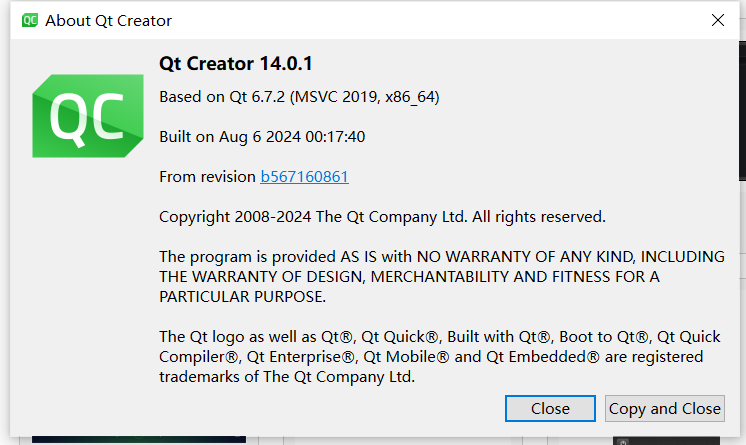Viewport: 746px width, 445px height.
Task: Click the About Qt Creator title text
Action: (108, 20)
